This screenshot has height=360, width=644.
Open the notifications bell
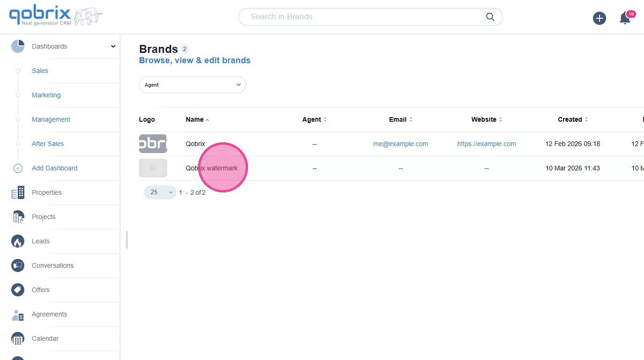pyautogui.click(x=625, y=18)
